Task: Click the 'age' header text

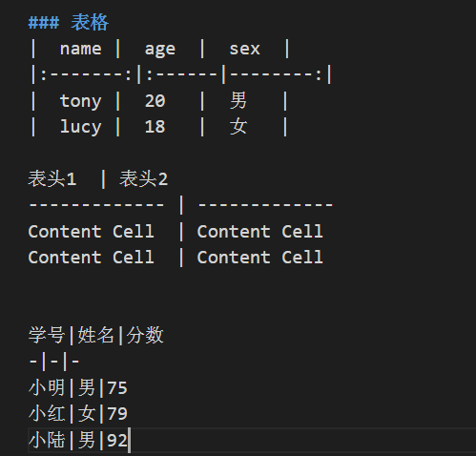Action: click(x=160, y=50)
